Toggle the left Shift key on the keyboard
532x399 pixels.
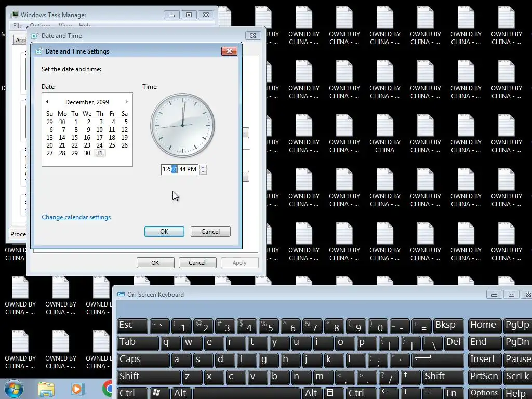[148, 377]
